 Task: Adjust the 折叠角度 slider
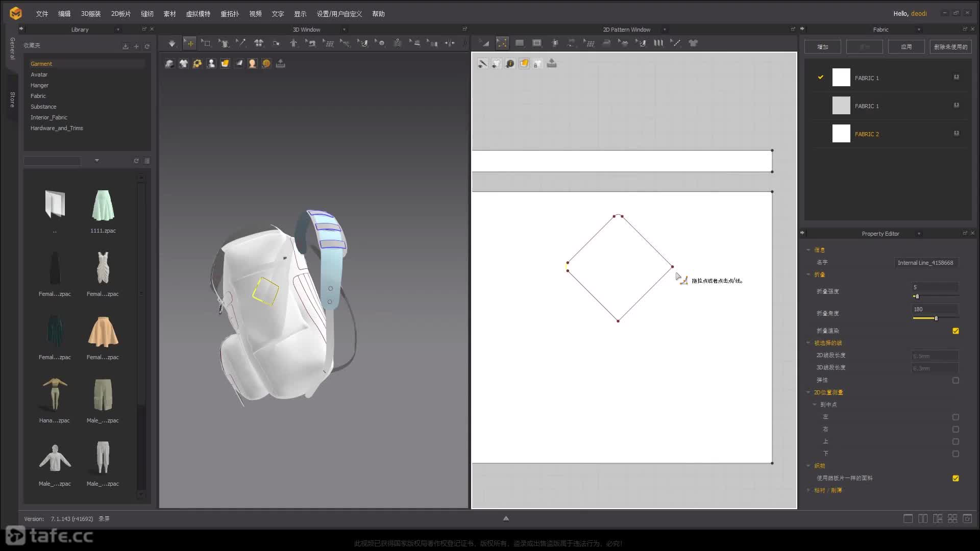[936, 318]
